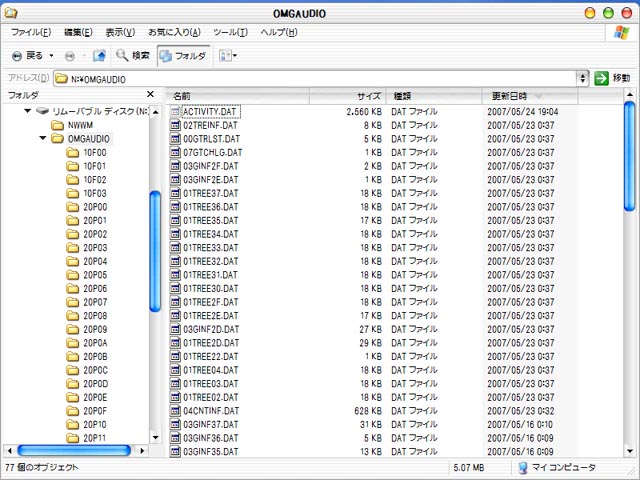Select the 03GINF37.DAT file icon
This screenshot has width=640, height=480.
point(175,424)
